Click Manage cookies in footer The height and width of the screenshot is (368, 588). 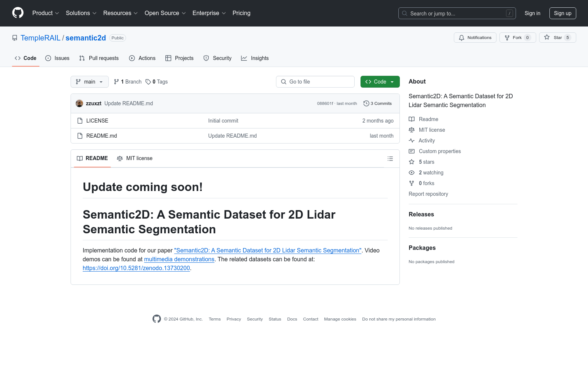pos(340,319)
